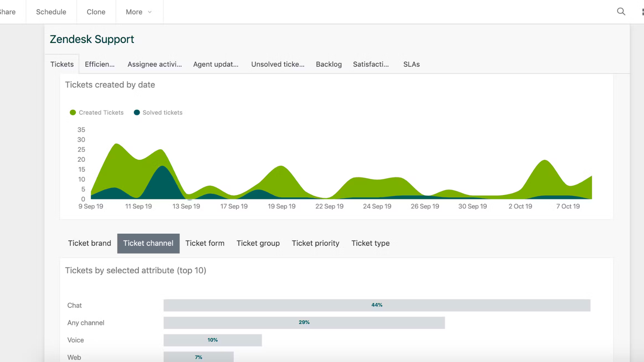Image resolution: width=644 pixels, height=362 pixels.
Task: Select the Ticket priority attribute
Action: (x=316, y=243)
